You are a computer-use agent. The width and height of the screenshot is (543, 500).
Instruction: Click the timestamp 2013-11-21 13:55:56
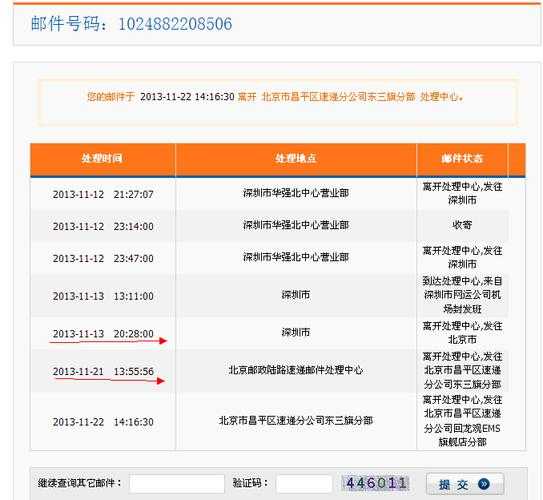coord(103,371)
